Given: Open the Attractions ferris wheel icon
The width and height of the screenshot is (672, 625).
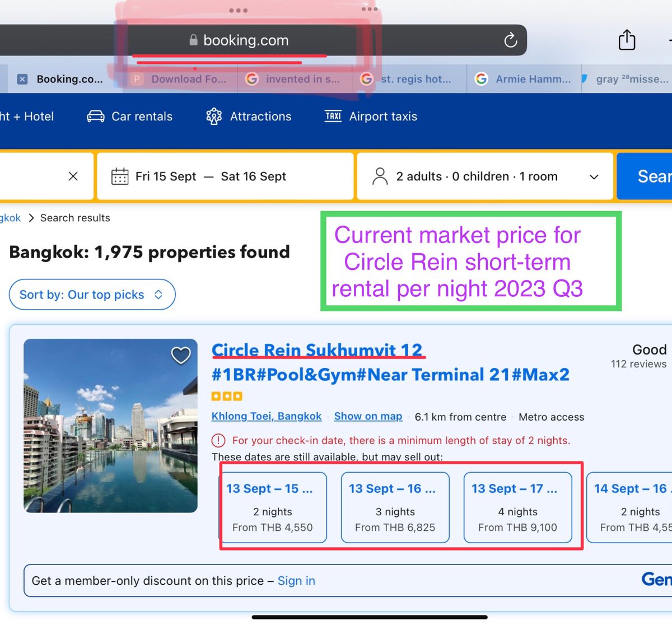Looking at the screenshot, I should [x=214, y=116].
